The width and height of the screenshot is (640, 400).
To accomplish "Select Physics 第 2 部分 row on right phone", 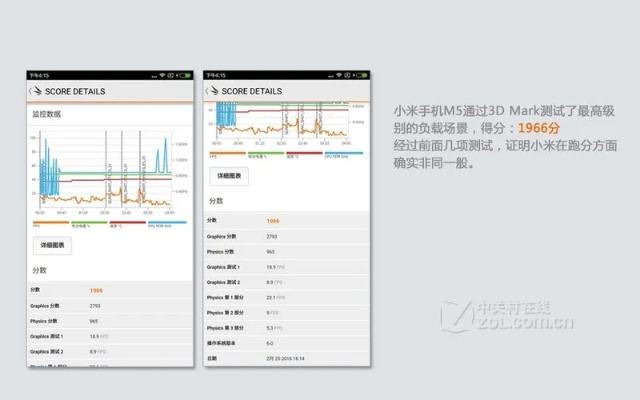I will [x=287, y=313].
